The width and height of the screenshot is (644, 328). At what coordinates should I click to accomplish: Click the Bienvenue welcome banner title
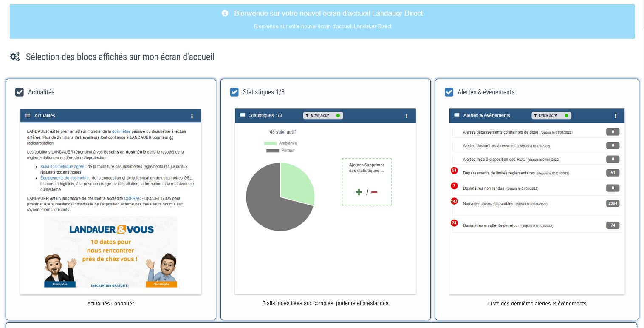328,14
